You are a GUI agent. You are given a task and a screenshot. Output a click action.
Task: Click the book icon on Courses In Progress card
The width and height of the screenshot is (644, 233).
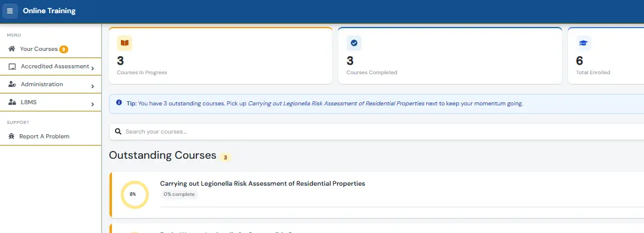coord(124,43)
